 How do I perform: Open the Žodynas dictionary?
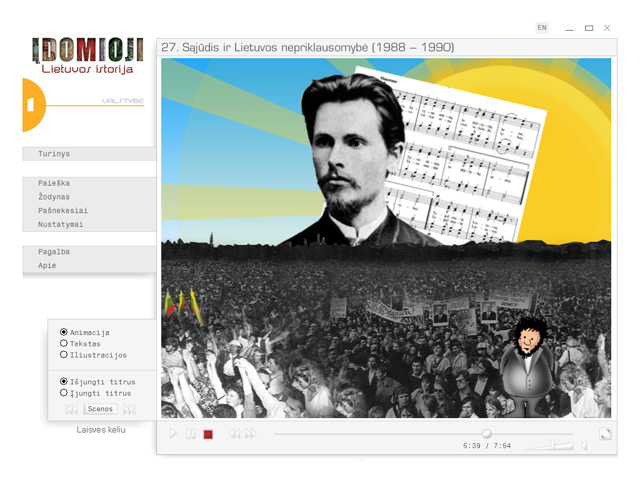coord(89,197)
